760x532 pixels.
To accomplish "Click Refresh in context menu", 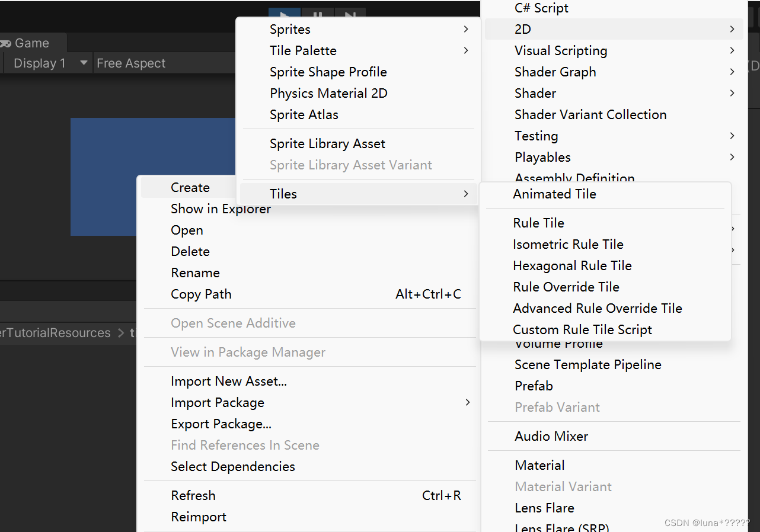I will coord(309,496).
